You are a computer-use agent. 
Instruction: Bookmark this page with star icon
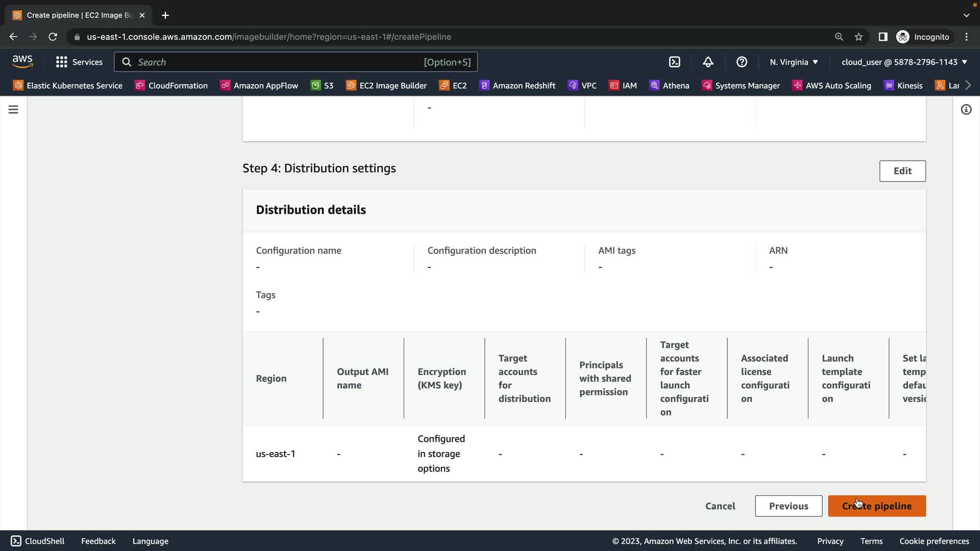click(x=859, y=37)
